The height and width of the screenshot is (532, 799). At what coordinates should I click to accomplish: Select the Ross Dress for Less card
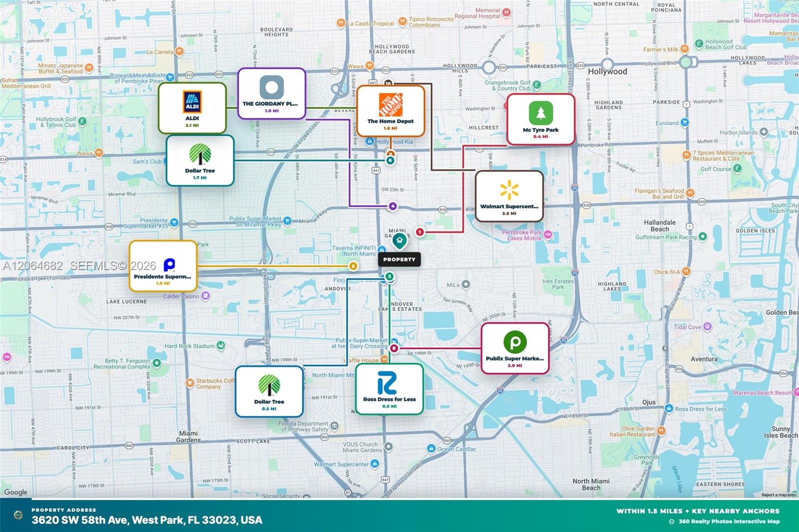click(390, 389)
